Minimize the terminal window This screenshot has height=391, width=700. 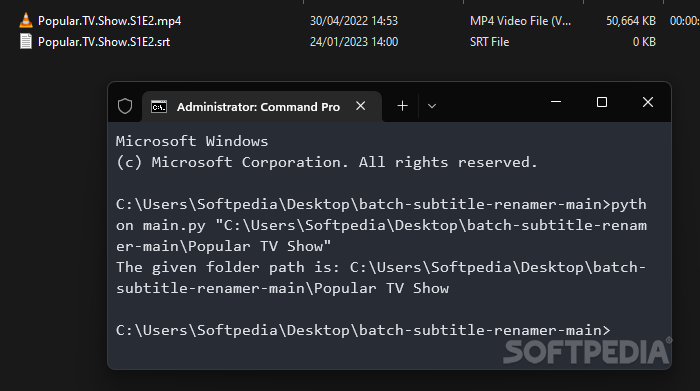click(556, 102)
